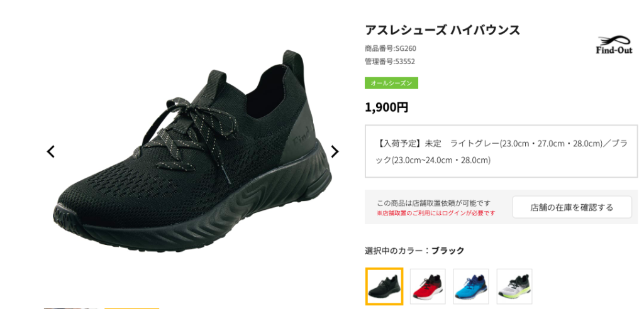
Task: Select the 商品番号 SG260 text
Action: pyautogui.click(x=390, y=48)
